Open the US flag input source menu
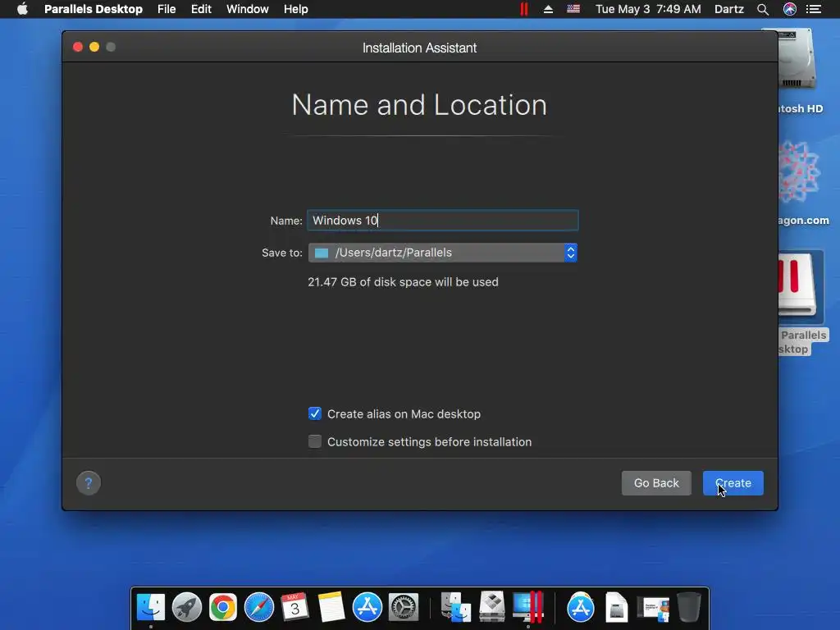The width and height of the screenshot is (840, 630). (573, 9)
